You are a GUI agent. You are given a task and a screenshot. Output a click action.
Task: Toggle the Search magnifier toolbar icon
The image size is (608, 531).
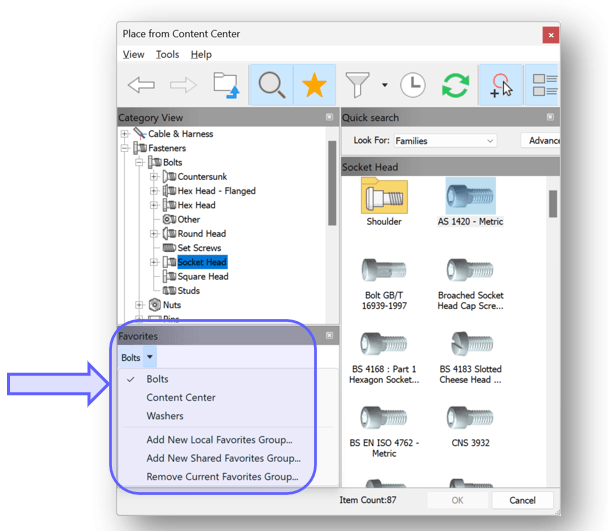[x=271, y=86]
